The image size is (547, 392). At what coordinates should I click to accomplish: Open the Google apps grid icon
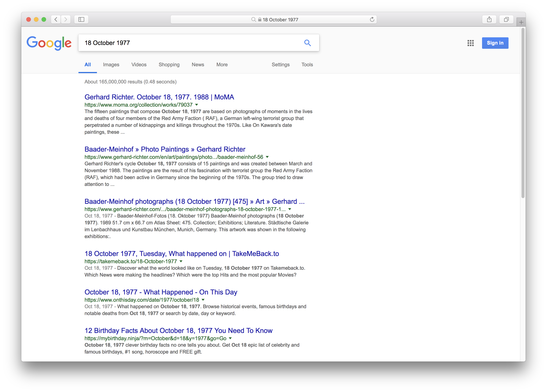coord(470,43)
